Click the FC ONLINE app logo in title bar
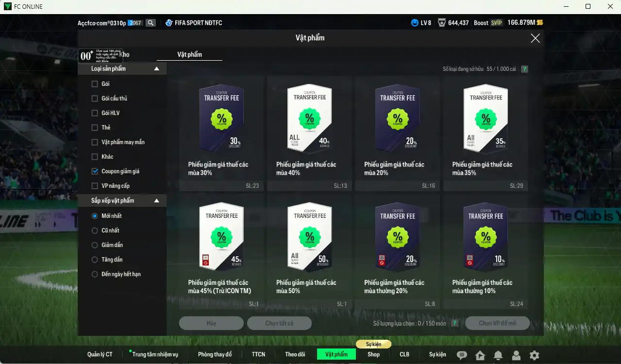 pyautogui.click(x=7, y=6)
